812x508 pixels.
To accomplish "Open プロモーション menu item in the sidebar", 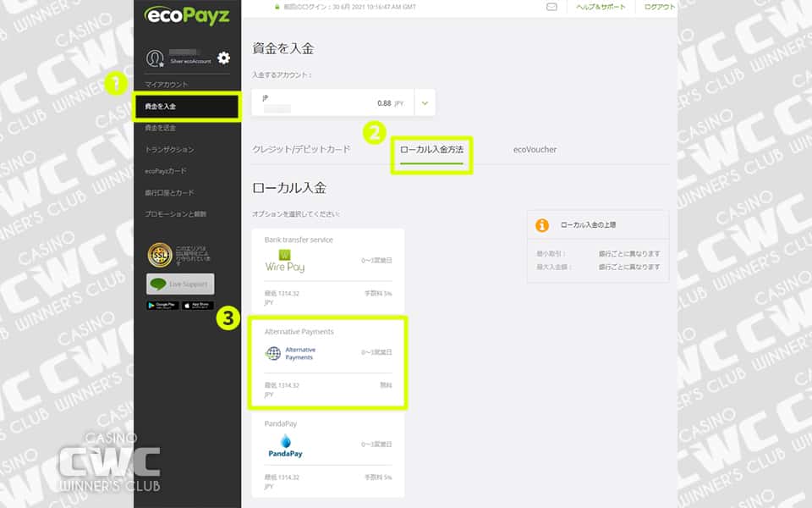I will pyautogui.click(x=175, y=214).
